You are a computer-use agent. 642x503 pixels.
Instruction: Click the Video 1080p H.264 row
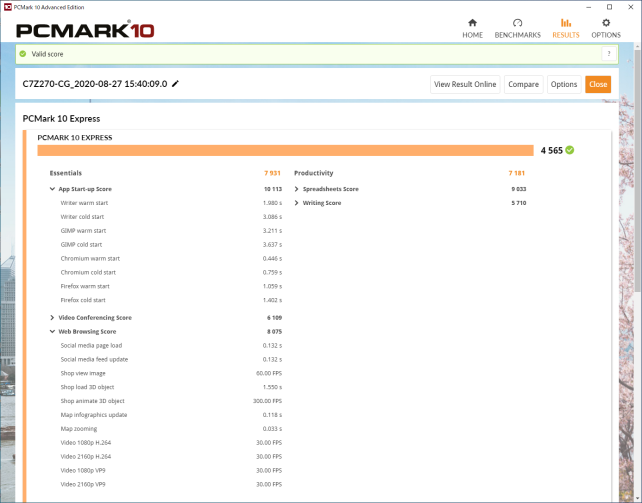click(x=171, y=442)
